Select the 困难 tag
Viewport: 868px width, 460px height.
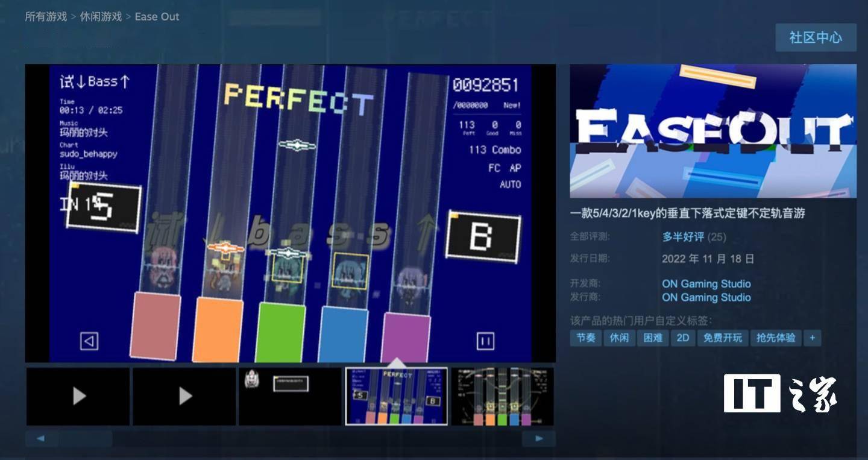coord(653,338)
